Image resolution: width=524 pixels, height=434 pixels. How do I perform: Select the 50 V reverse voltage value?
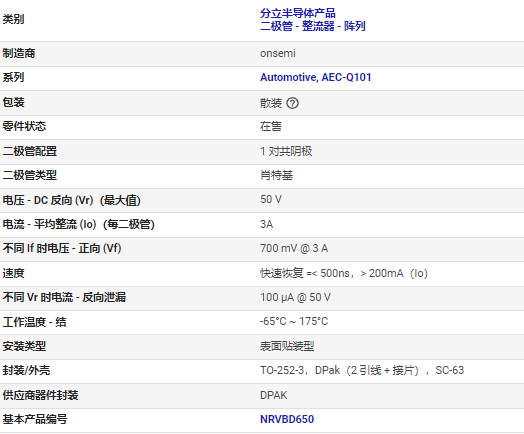click(271, 199)
